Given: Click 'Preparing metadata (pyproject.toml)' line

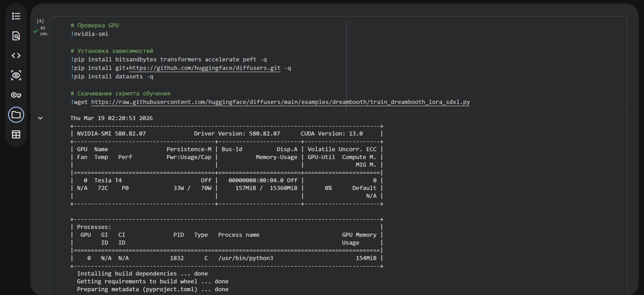Looking at the screenshot, I should click(x=153, y=289).
